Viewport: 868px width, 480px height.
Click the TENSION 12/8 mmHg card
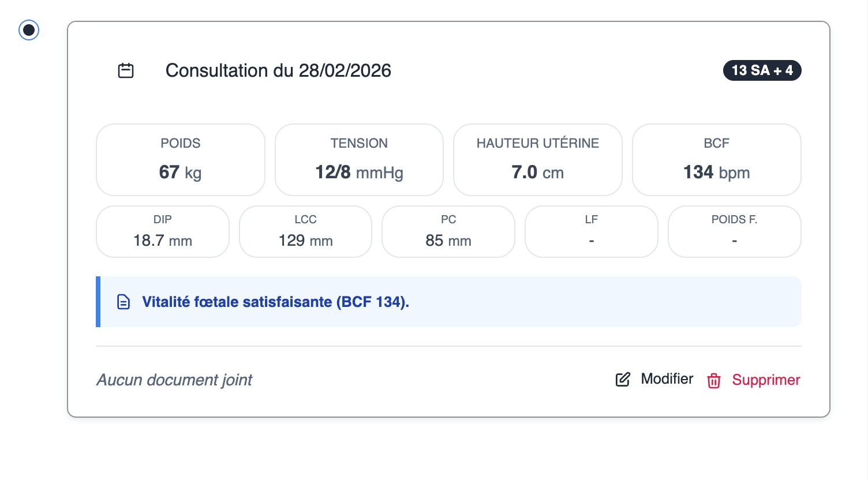coord(359,159)
